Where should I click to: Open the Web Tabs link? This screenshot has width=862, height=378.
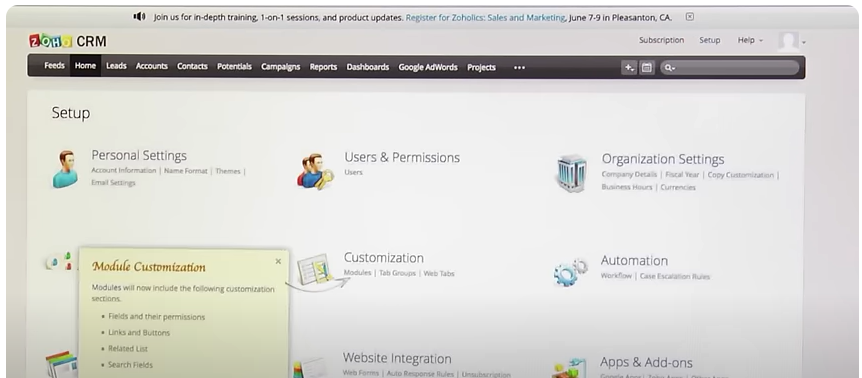pyautogui.click(x=439, y=274)
